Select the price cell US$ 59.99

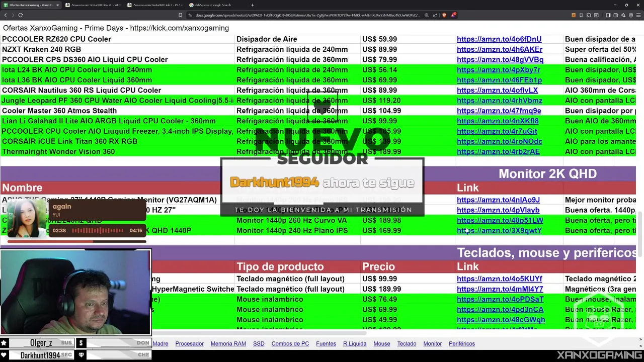[x=408, y=39]
